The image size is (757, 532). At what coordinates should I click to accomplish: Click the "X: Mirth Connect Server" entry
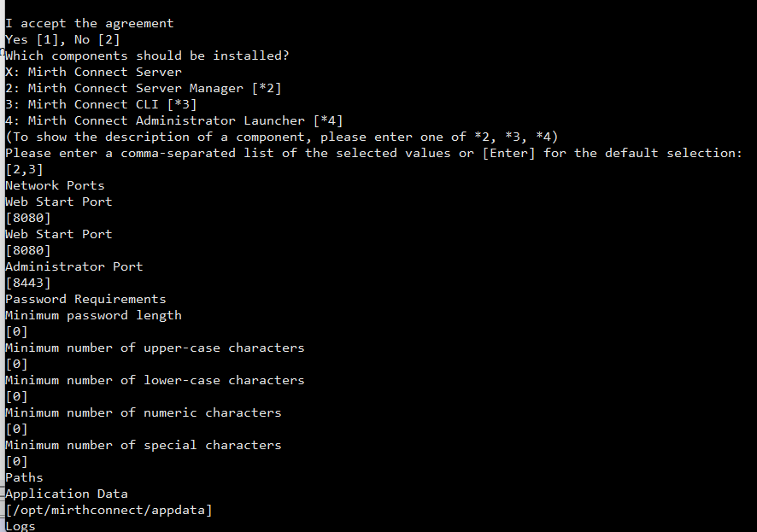(x=93, y=72)
